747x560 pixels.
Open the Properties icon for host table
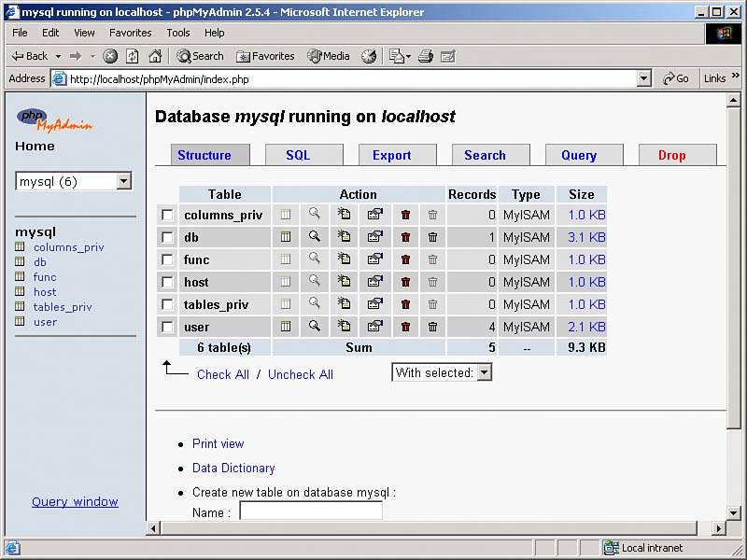(x=374, y=282)
